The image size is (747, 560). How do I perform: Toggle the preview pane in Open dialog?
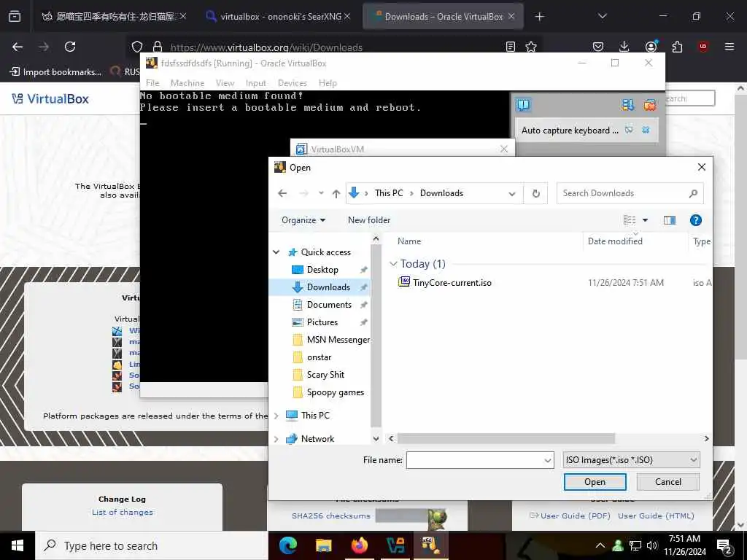[670, 220]
